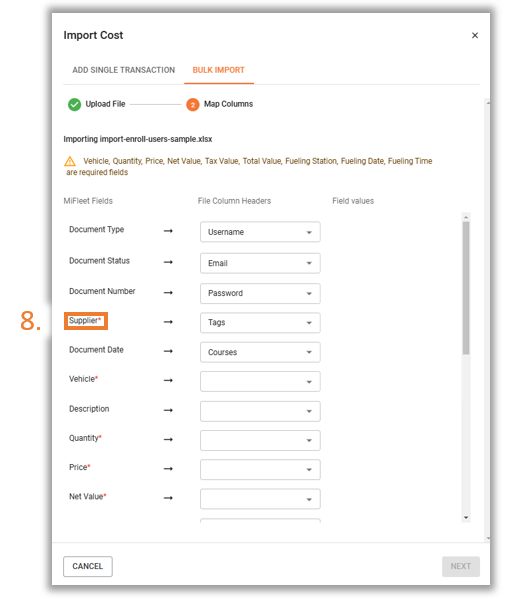Click the green Upload File checkmark icon

click(x=74, y=104)
